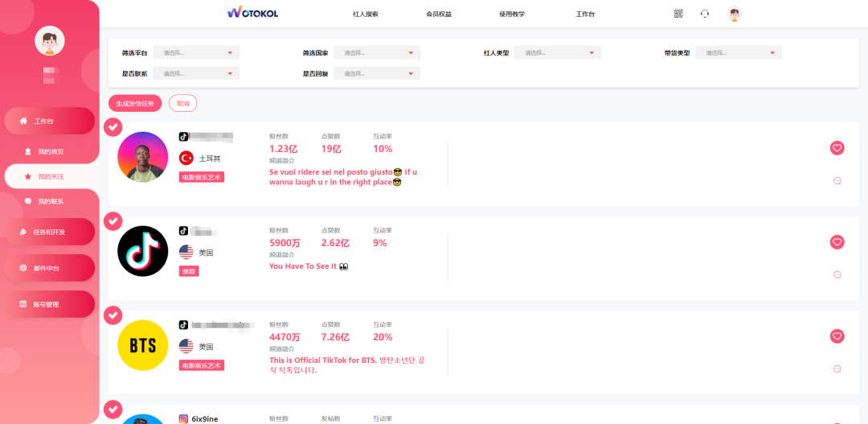Click the chat bubble icon beside 我的联系
The height and width of the screenshot is (424, 868).
coord(27,201)
